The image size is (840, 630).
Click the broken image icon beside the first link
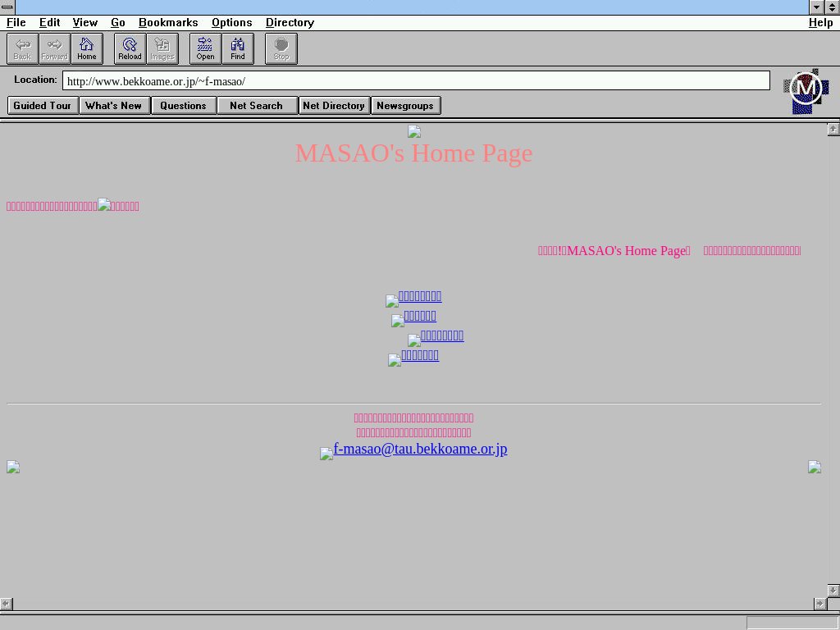[x=391, y=300]
